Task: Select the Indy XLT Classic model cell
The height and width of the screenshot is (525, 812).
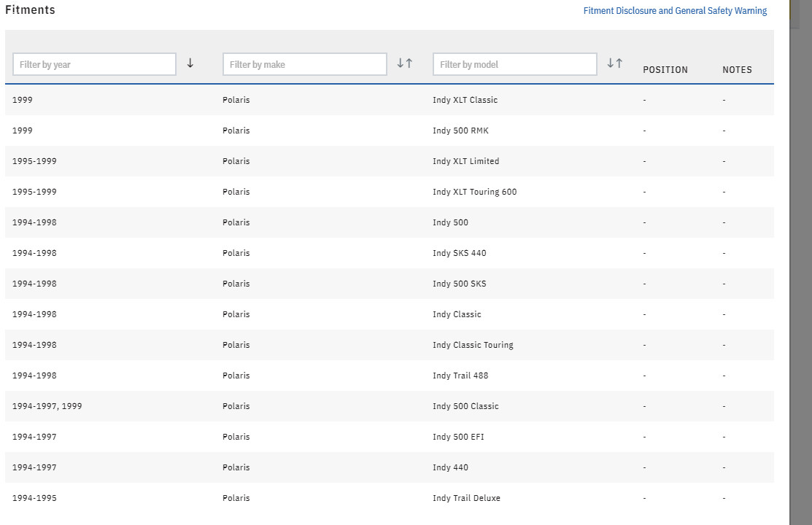Action: click(x=465, y=100)
